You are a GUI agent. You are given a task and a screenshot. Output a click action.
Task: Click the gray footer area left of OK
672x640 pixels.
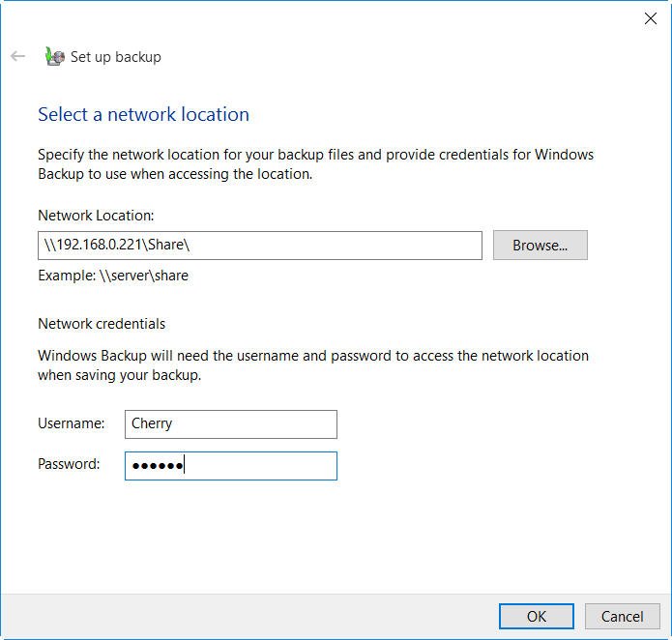tap(242, 616)
